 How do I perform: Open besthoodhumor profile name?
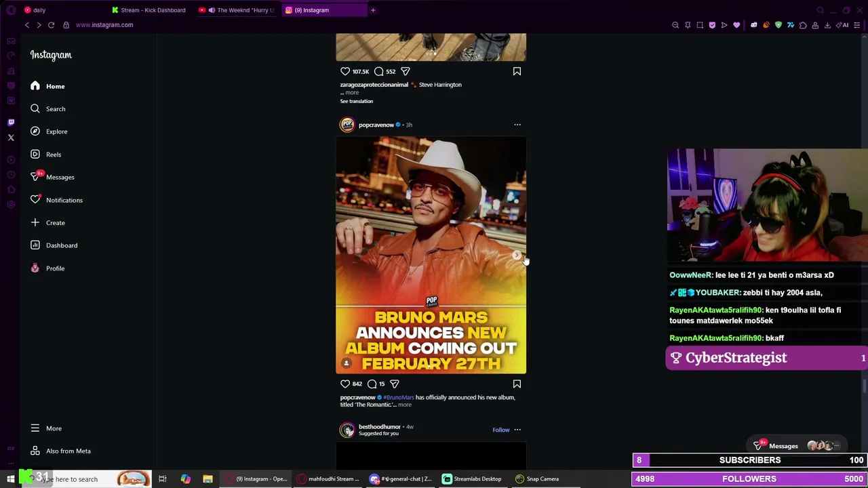380,427
